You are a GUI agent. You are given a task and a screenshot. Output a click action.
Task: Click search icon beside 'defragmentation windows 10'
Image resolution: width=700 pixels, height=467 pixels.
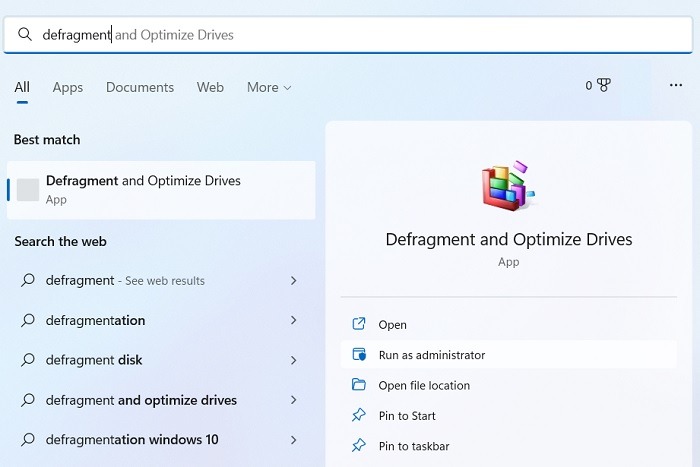pos(28,439)
